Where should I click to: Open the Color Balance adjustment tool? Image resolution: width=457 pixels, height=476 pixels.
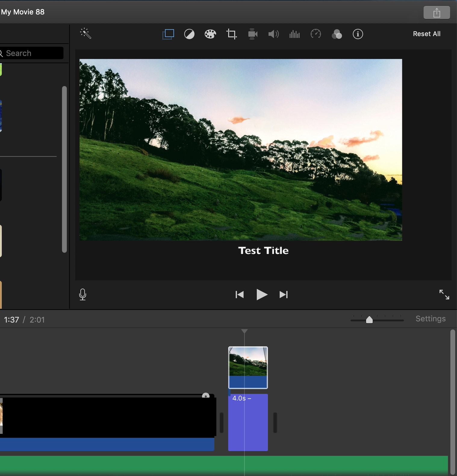tap(189, 34)
